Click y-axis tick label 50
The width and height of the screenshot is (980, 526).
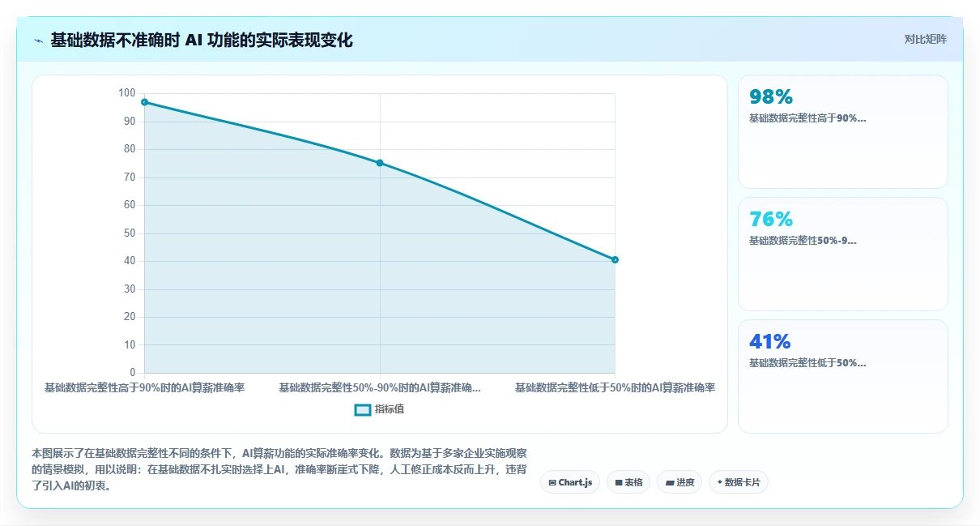click(130, 233)
